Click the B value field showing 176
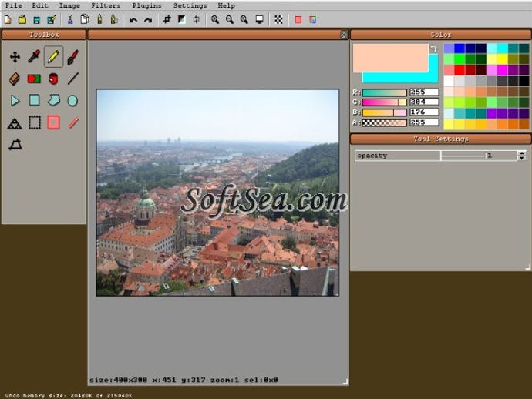The height and width of the screenshot is (399, 532). click(424, 112)
